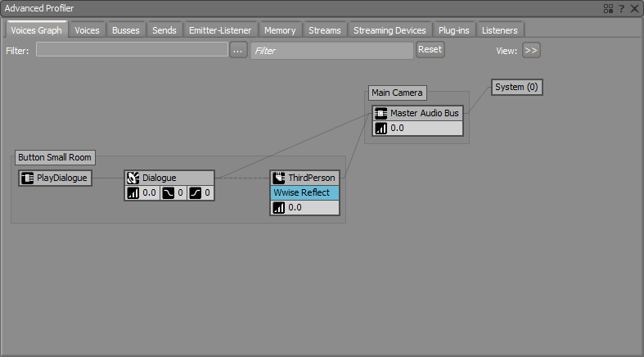
Task: Open the Streaming Devices tab
Action: (x=390, y=30)
